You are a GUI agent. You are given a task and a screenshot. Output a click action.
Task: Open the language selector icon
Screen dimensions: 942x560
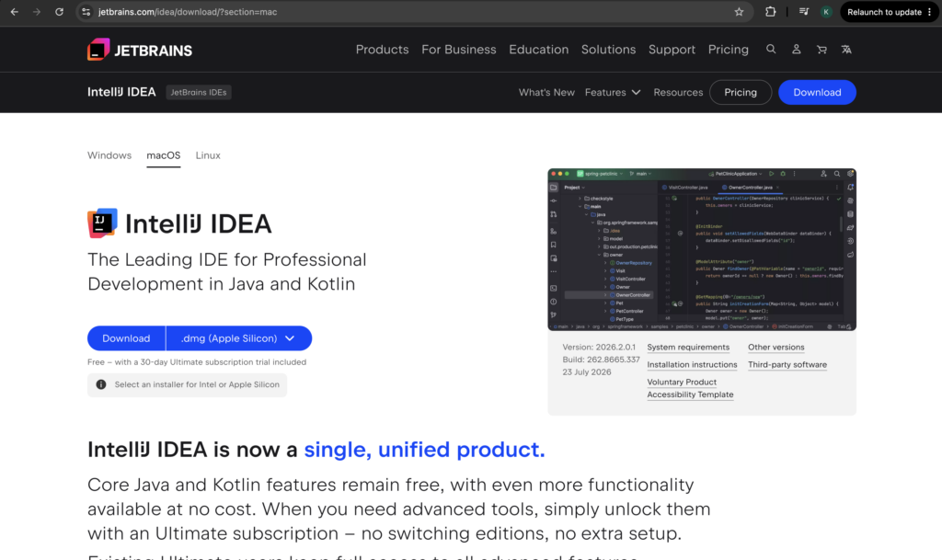pos(846,50)
